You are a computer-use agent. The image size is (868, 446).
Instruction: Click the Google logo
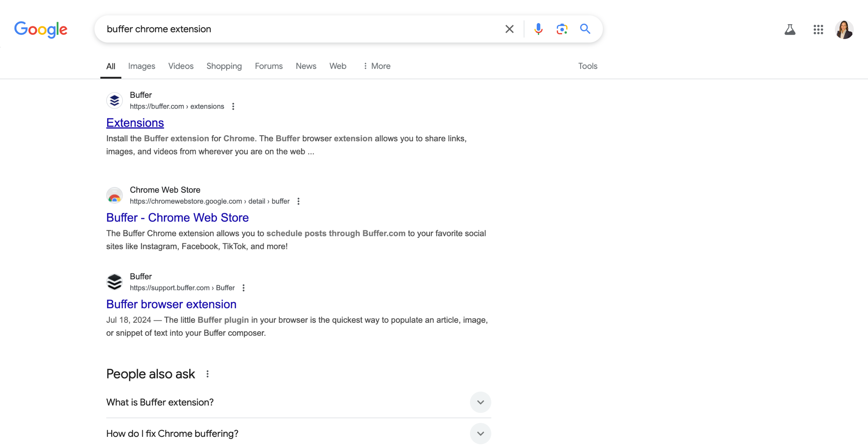(41, 30)
